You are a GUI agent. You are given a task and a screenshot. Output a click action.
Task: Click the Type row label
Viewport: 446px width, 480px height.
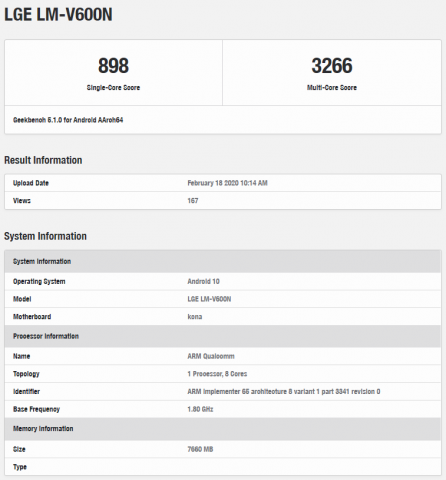point(20,467)
